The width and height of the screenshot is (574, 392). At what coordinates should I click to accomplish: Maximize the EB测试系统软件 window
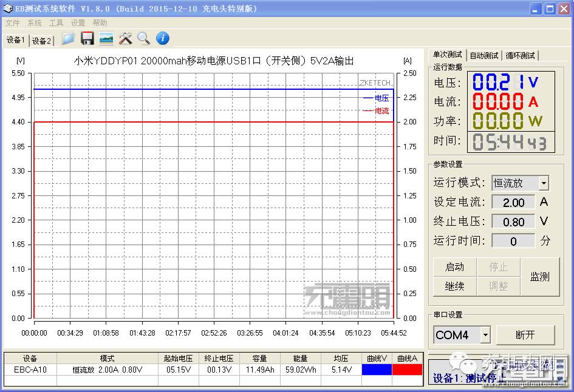(550, 8)
